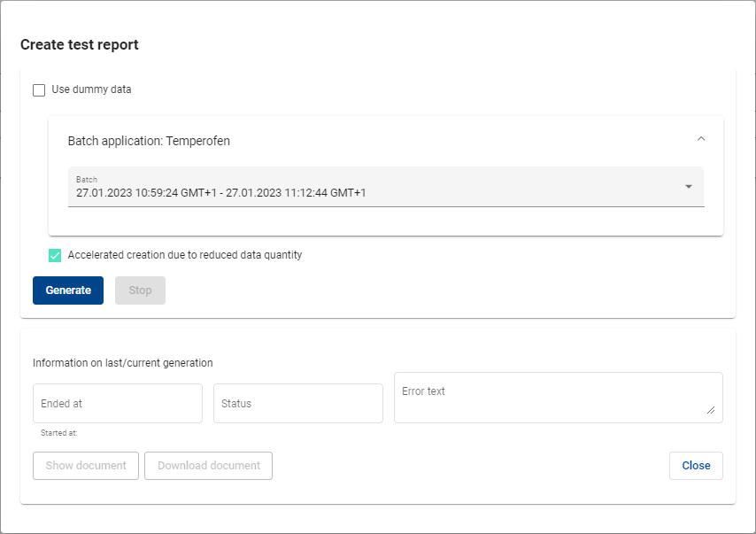Click the Stop button

140,290
